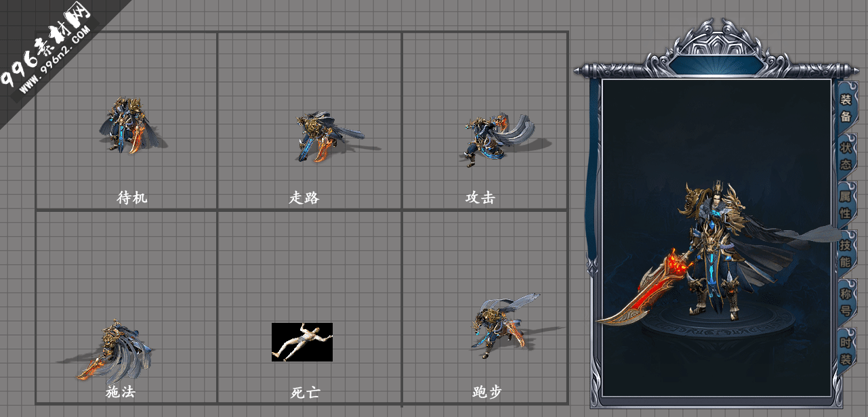Select the 死亡 death animation sprite
The height and width of the screenshot is (417, 868).
coord(302,342)
